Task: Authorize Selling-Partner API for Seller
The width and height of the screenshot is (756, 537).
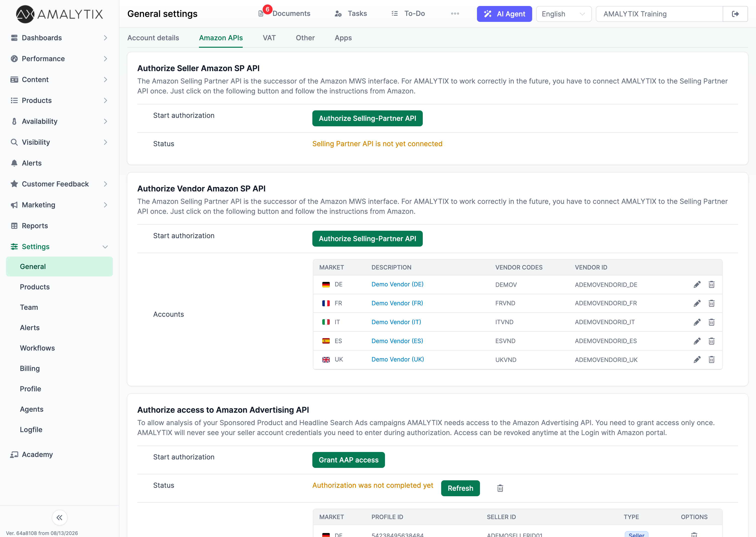Action: (367, 118)
